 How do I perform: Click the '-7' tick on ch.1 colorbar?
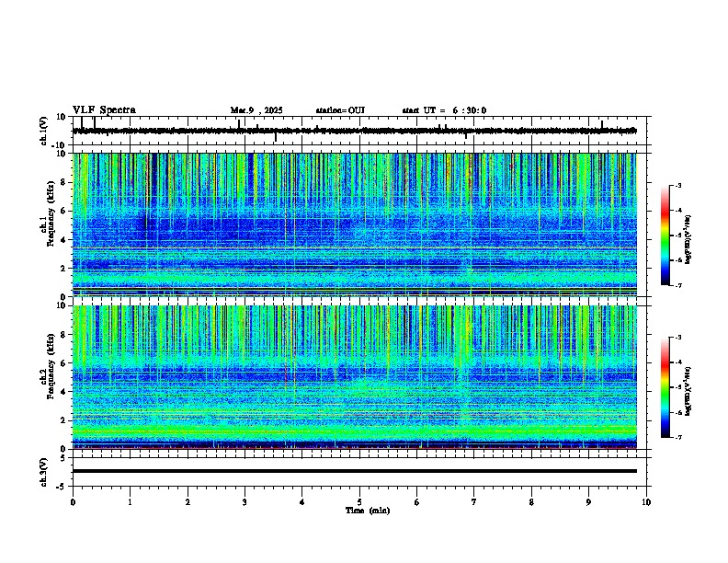coord(678,285)
